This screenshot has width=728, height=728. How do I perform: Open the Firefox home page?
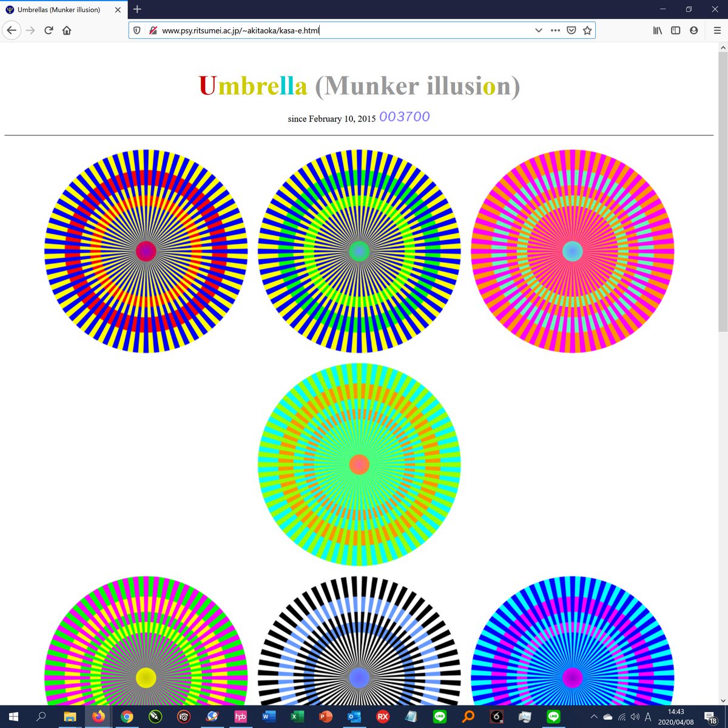[x=67, y=30]
